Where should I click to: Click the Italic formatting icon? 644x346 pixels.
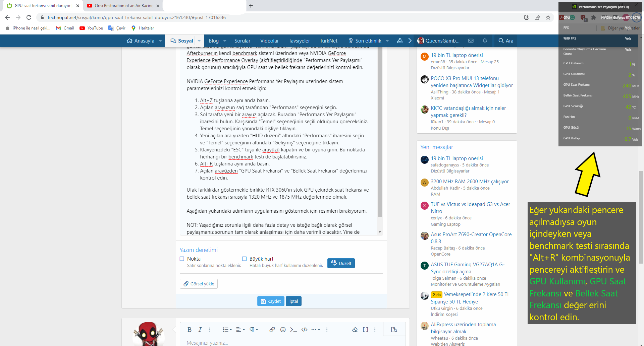coord(200,330)
